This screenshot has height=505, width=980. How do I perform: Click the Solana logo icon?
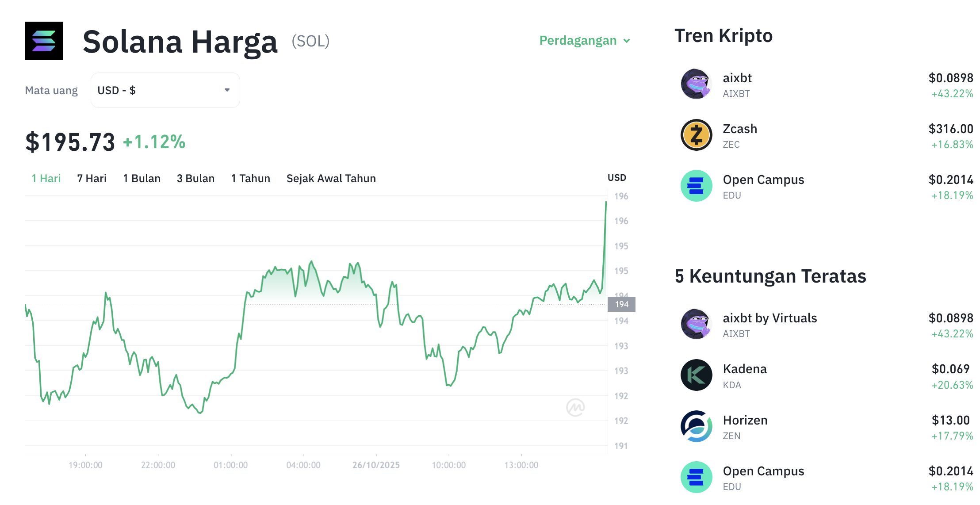click(x=44, y=41)
